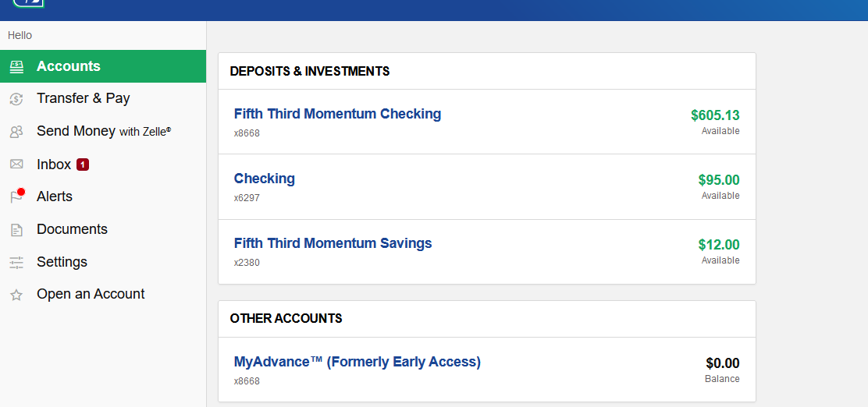
Task: Click the Settings sliders icon
Action: pos(16,263)
